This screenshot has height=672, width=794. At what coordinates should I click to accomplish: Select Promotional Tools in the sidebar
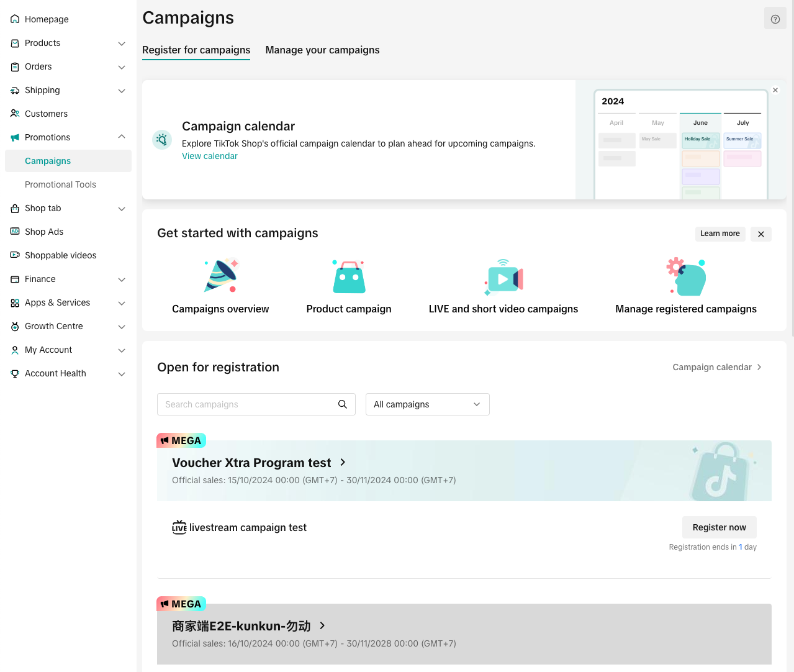tap(60, 184)
